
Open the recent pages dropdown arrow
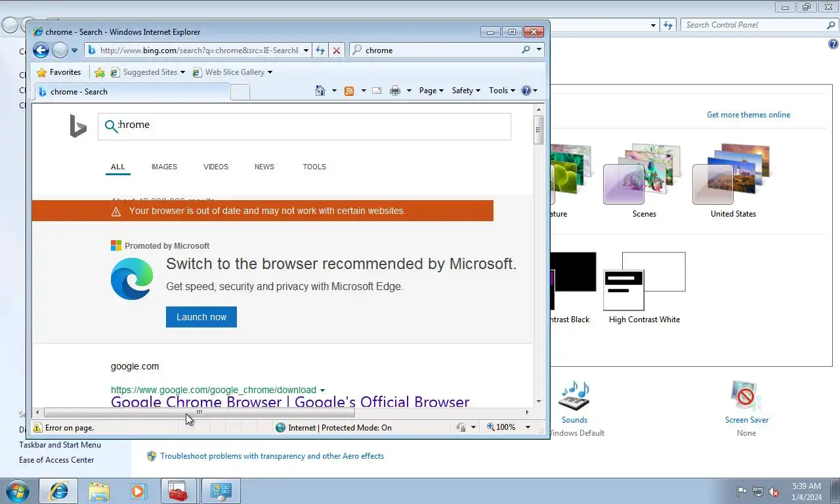[74, 51]
